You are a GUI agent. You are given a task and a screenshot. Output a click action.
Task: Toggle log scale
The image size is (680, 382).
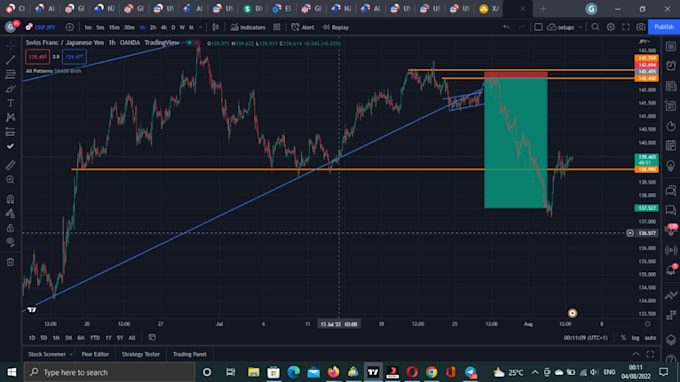click(635, 338)
